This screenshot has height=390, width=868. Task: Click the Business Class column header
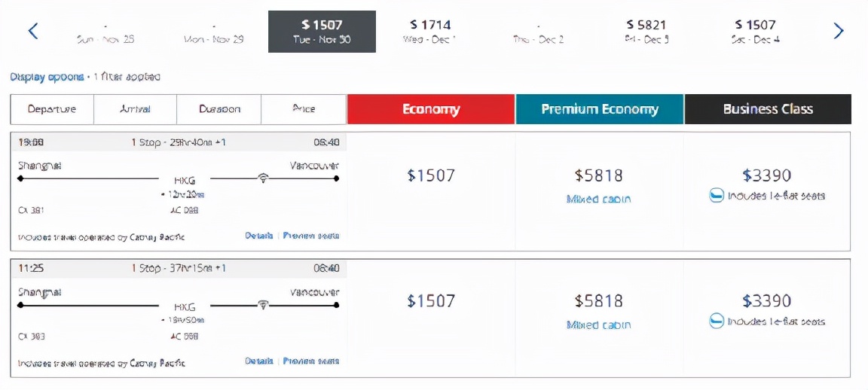coord(768,109)
